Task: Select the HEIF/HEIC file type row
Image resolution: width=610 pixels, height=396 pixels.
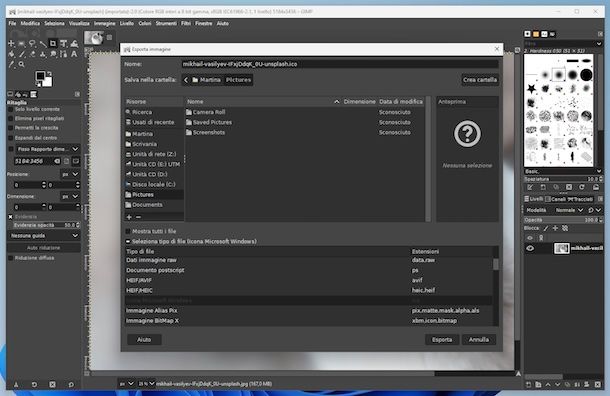Action: click(x=307, y=290)
